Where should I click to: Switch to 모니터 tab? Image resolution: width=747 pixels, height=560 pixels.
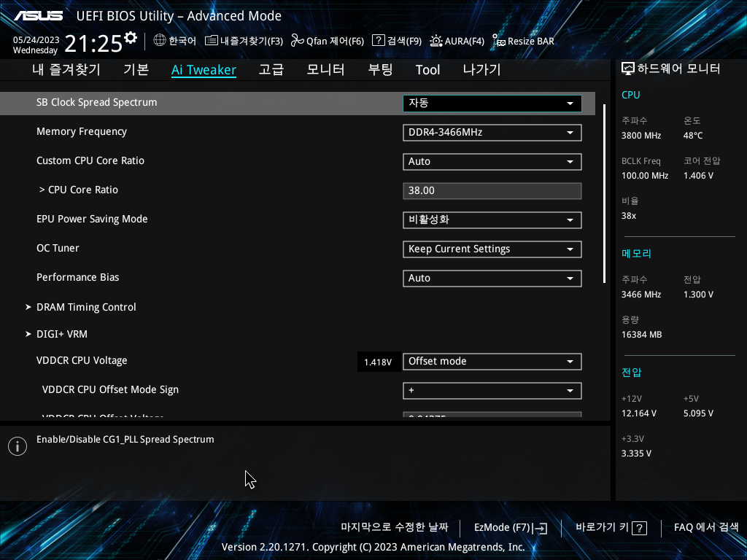click(x=326, y=69)
